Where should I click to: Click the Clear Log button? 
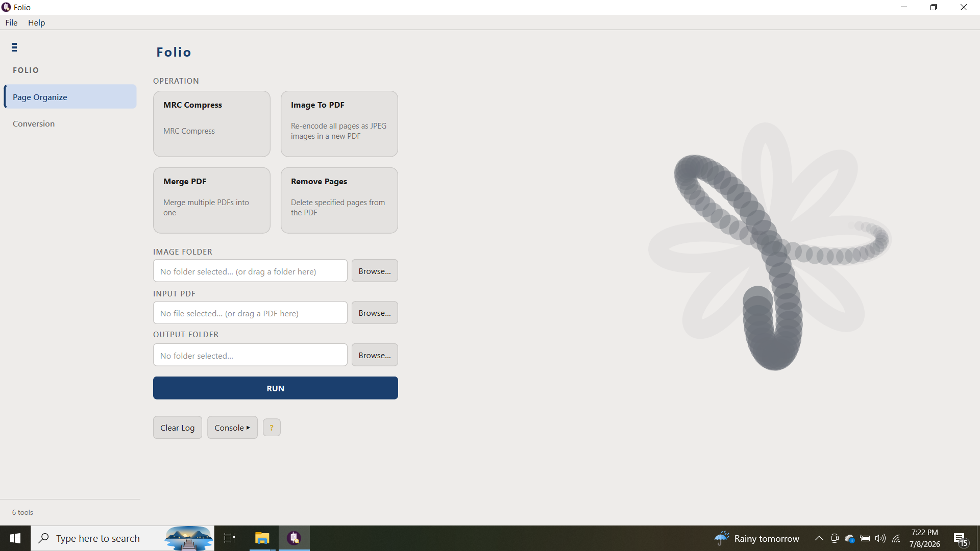coord(178,428)
